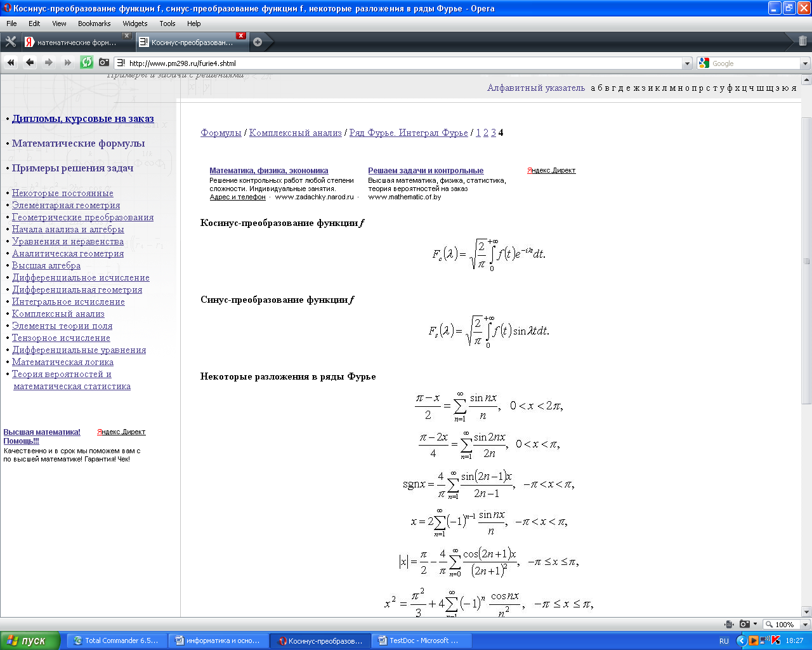812x650 pixels.
Task: Open Элементы теории поля link
Action: (62, 326)
